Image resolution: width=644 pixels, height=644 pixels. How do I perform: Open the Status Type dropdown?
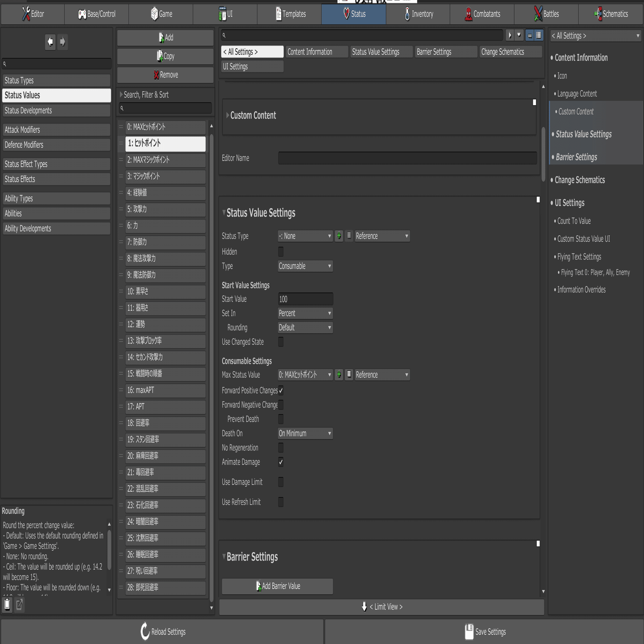(305, 236)
